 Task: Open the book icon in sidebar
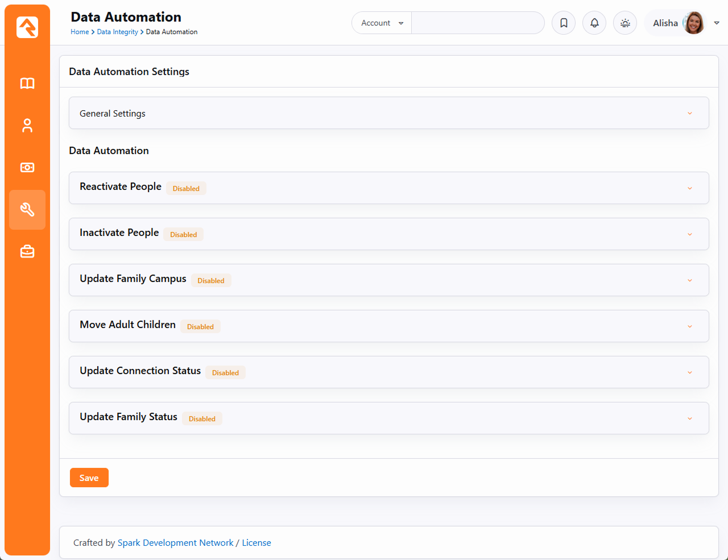[x=27, y=84]
